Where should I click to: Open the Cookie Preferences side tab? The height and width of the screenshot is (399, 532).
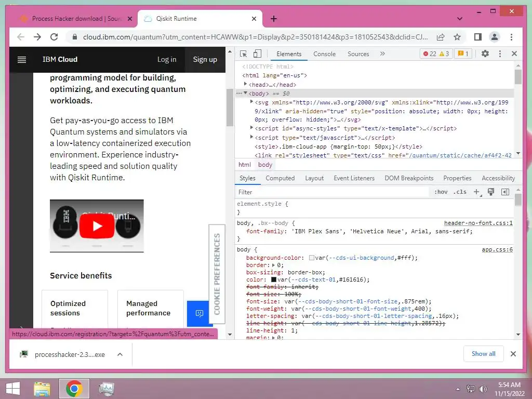(x=217, y=274)
